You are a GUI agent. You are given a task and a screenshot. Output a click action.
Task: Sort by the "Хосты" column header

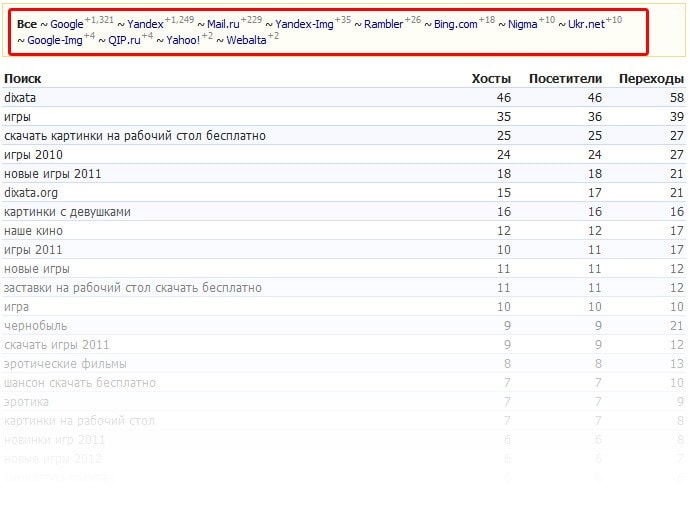click(491, 79)
